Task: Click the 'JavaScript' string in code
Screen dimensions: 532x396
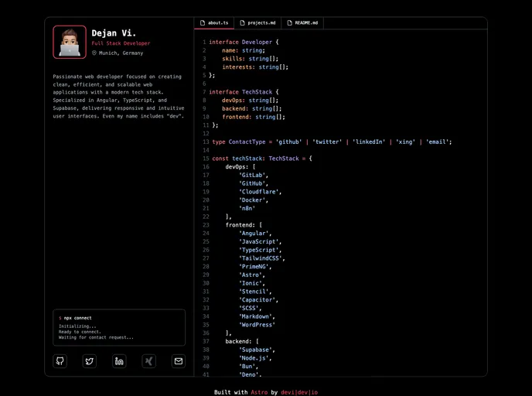Action: tap(261, 241)
